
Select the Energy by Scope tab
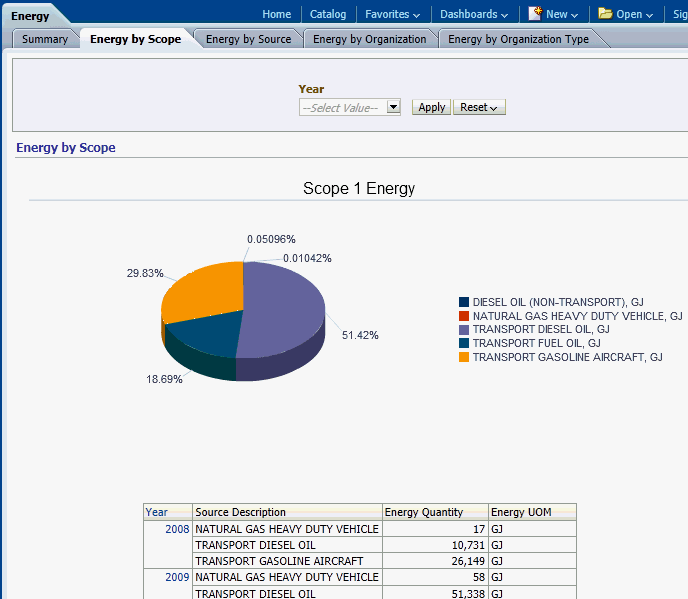point(136,39)
